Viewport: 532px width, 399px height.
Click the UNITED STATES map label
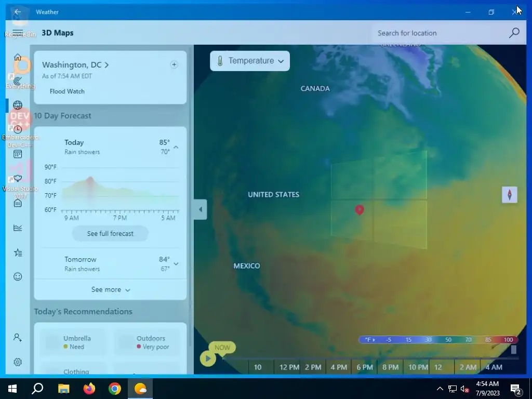(273, 194)
